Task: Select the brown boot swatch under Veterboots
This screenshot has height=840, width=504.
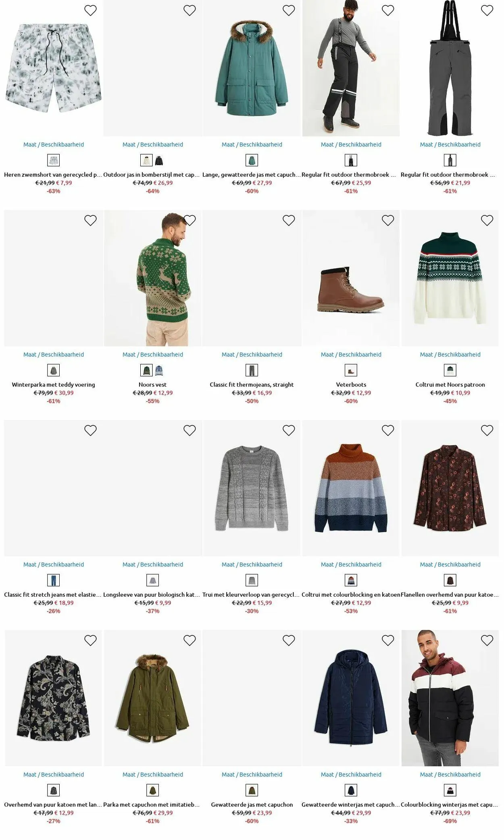Action: point(351,370)
